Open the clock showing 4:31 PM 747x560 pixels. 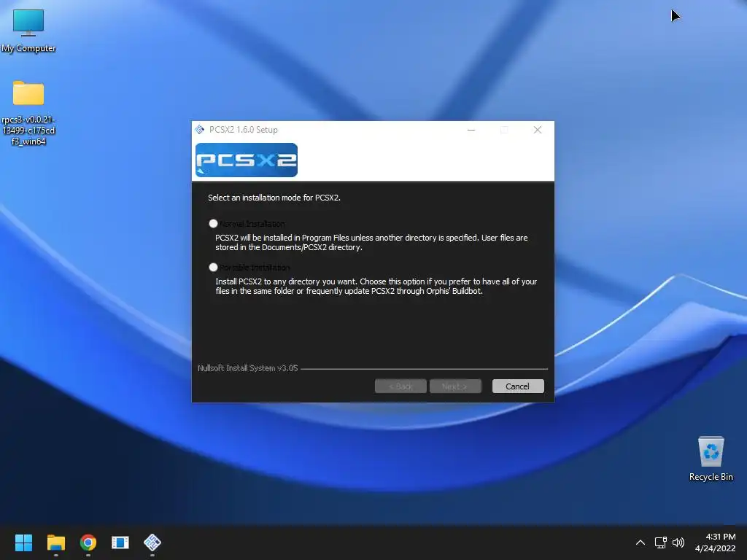(715, 542)
